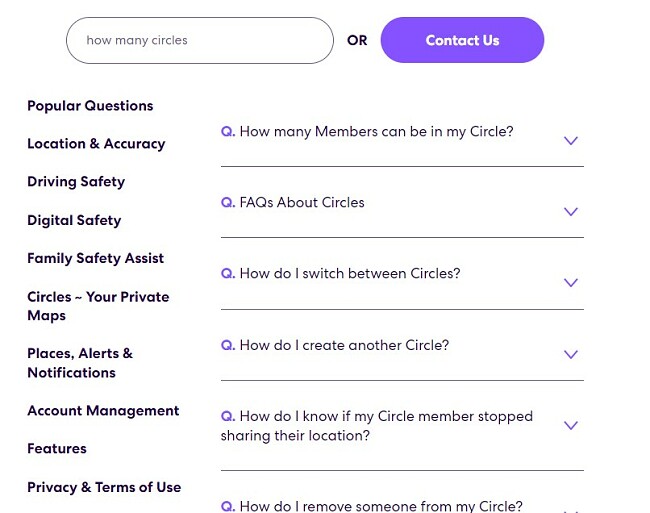
Task: Select Digital Safety category
Action: click(74, 220)
